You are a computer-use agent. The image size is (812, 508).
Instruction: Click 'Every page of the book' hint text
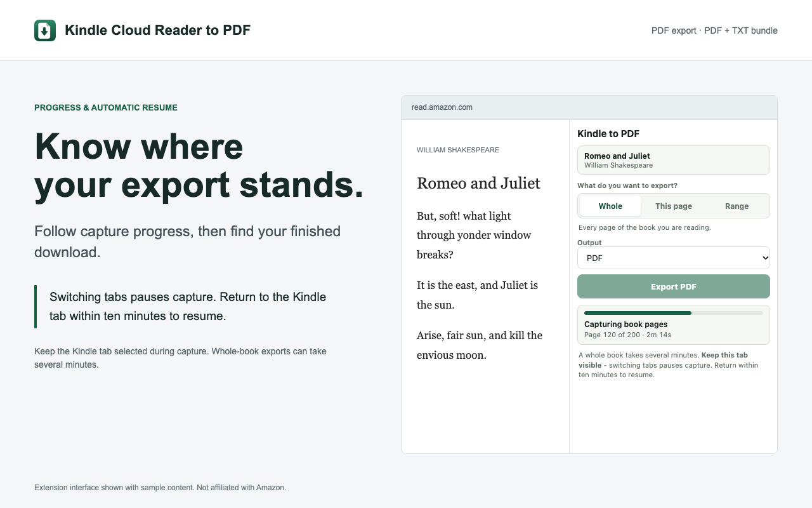645,227
